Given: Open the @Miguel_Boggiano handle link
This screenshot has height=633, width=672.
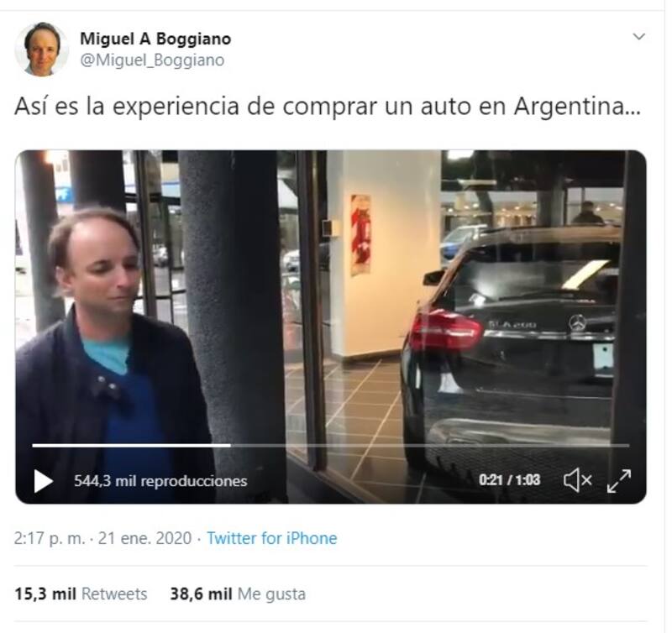Looking at the screenshot, I should coord(152,60).
